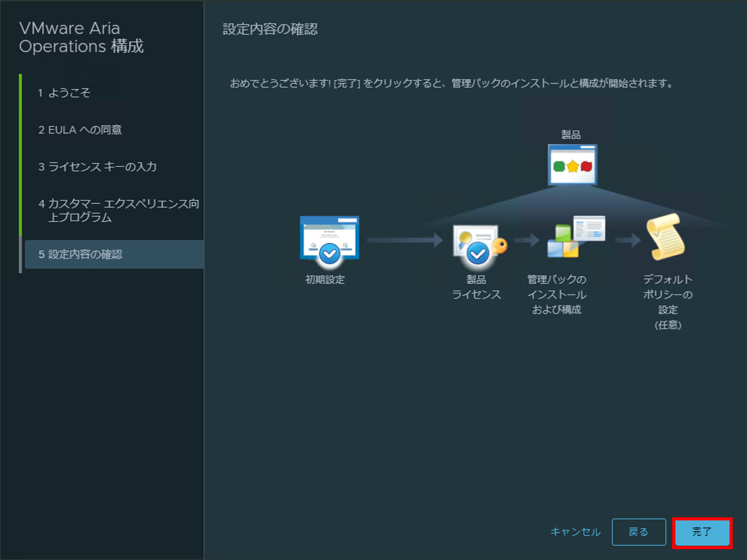
Task: Click the キャンセル link
Action: tap(576, 532)
